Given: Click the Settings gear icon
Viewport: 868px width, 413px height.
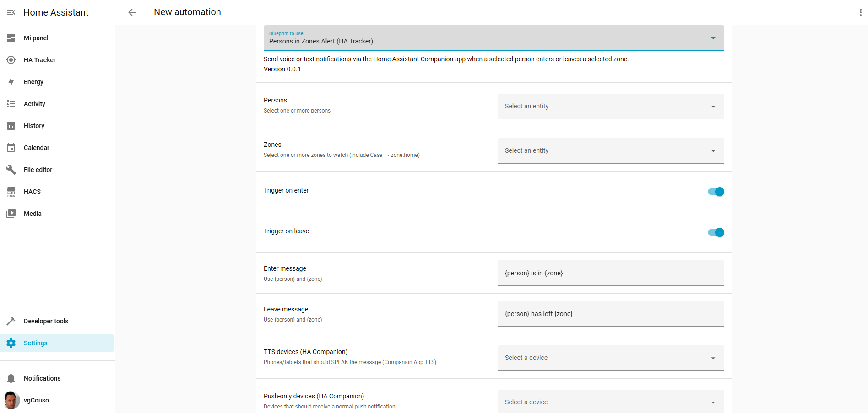Looking at the screenshot, I should 11,343.
